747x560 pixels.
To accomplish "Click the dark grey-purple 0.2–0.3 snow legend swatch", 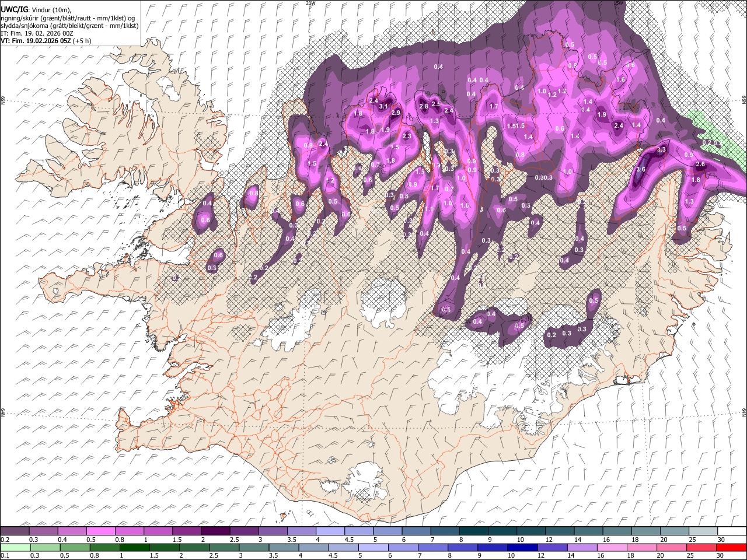I will [15, 531].
